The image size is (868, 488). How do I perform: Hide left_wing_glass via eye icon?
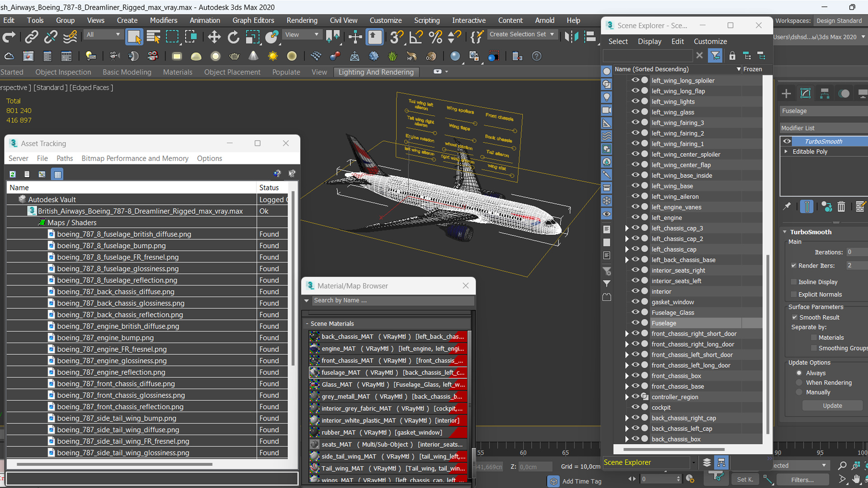tap(635, 112)
